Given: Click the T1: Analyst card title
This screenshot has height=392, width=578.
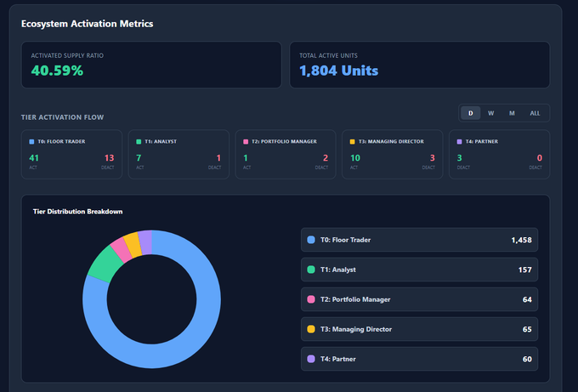Looking at the screenshot, I should coord(161,142).
